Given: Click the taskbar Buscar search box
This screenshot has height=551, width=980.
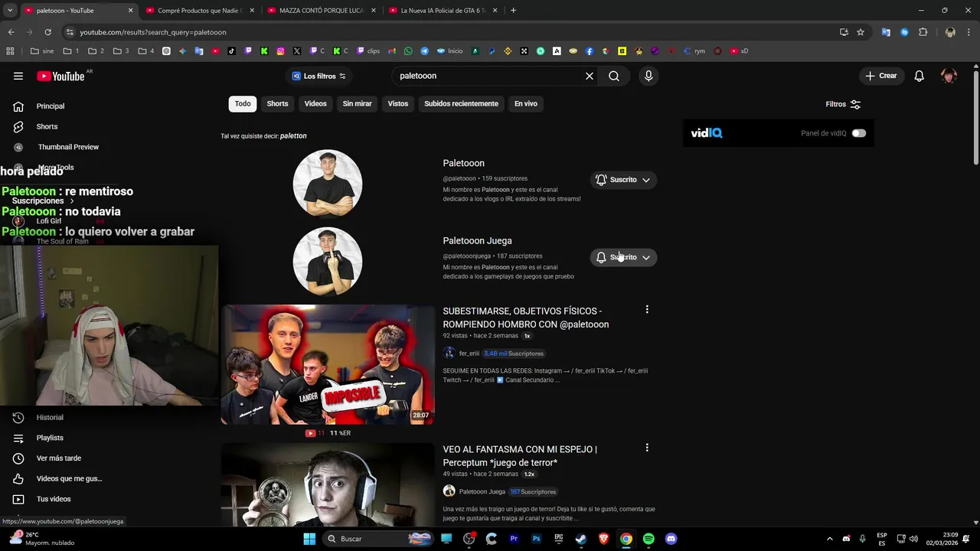Looking at the screenshot, I should (379, 539).
